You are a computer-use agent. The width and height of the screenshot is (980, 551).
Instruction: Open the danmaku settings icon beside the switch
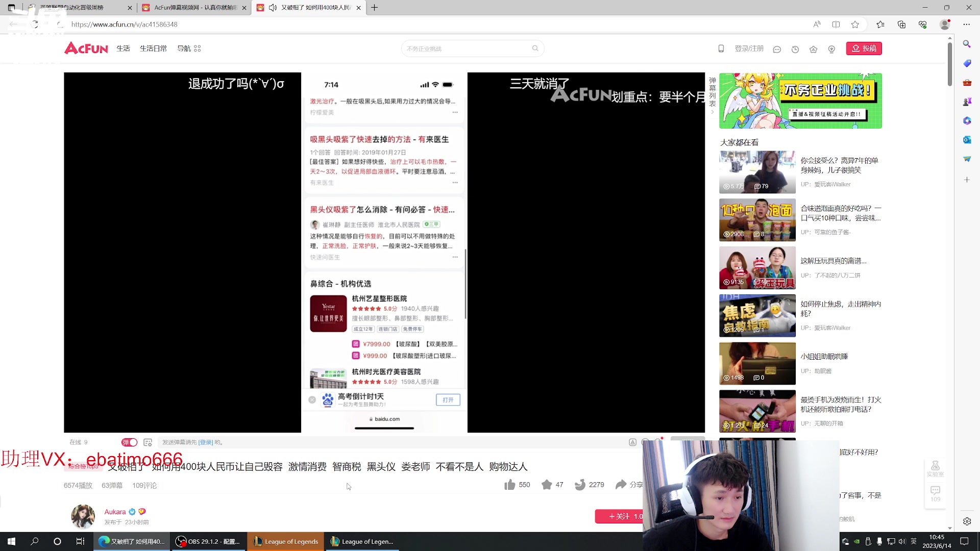148,442
